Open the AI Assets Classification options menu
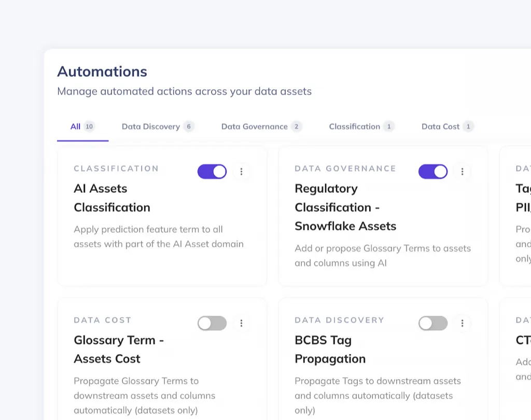 241,172
